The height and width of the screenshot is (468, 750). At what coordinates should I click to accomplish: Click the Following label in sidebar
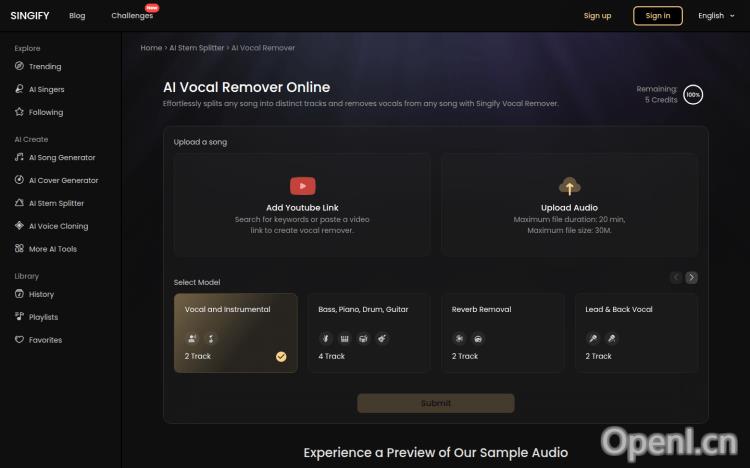pyautogui.click(x=46, y=112)
